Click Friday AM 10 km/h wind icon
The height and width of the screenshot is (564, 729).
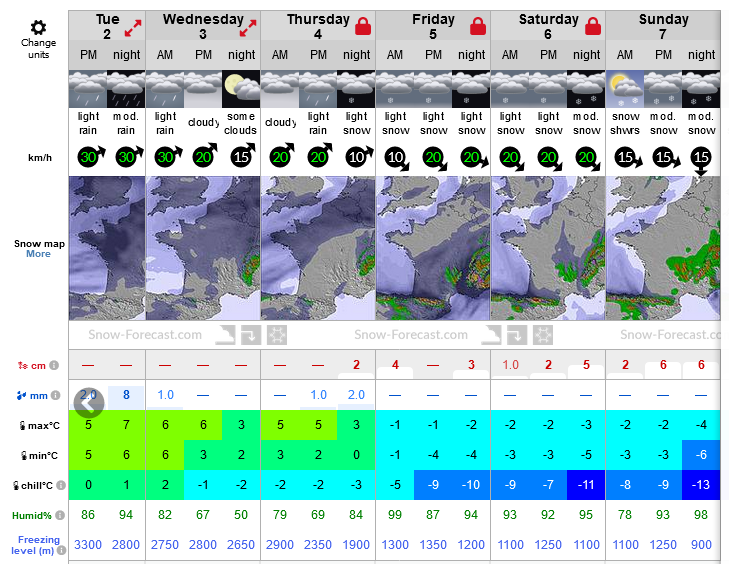(x=397, y=159)
